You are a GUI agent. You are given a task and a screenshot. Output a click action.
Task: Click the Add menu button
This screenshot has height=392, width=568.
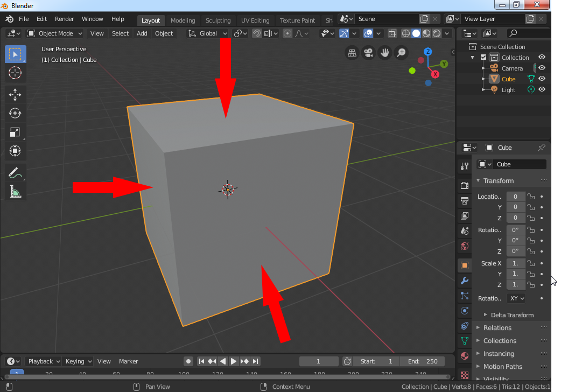[142, 33]
